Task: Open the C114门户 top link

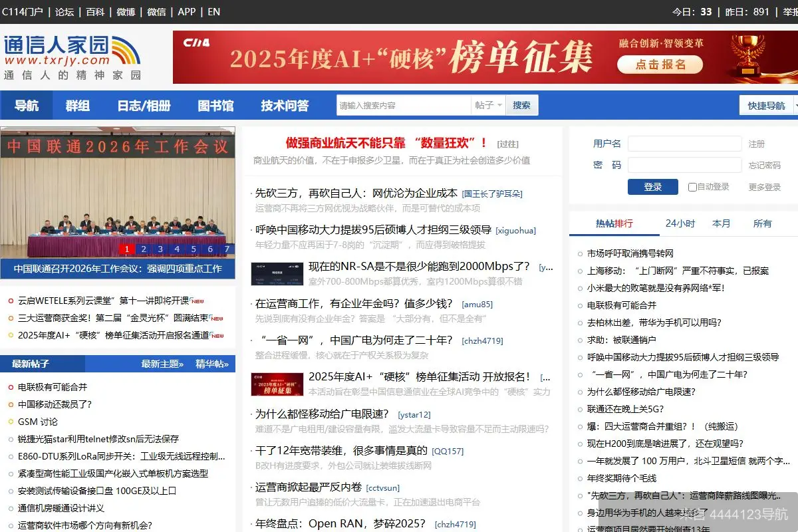Action: click(23, 11)
